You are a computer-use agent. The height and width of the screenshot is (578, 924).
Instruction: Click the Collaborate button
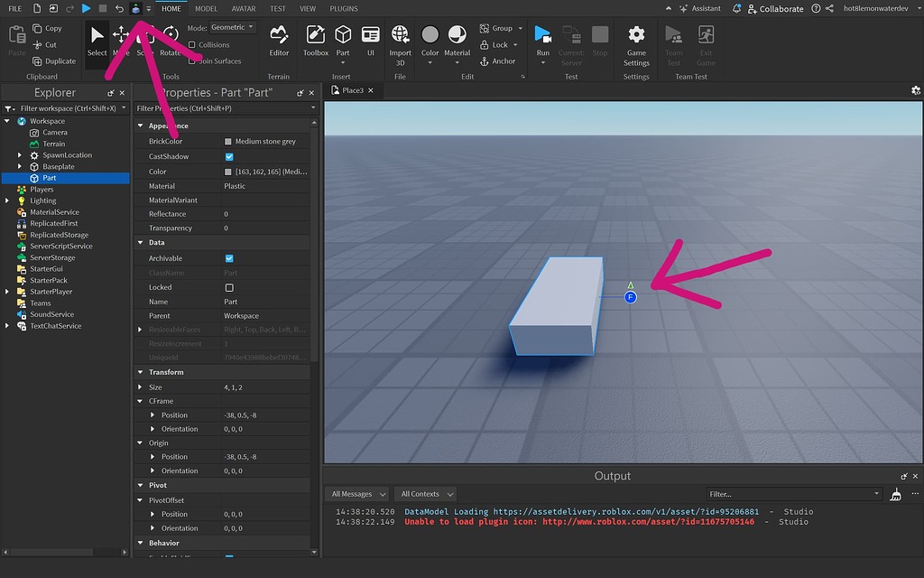pyautogui.click(x=781, y=8)
